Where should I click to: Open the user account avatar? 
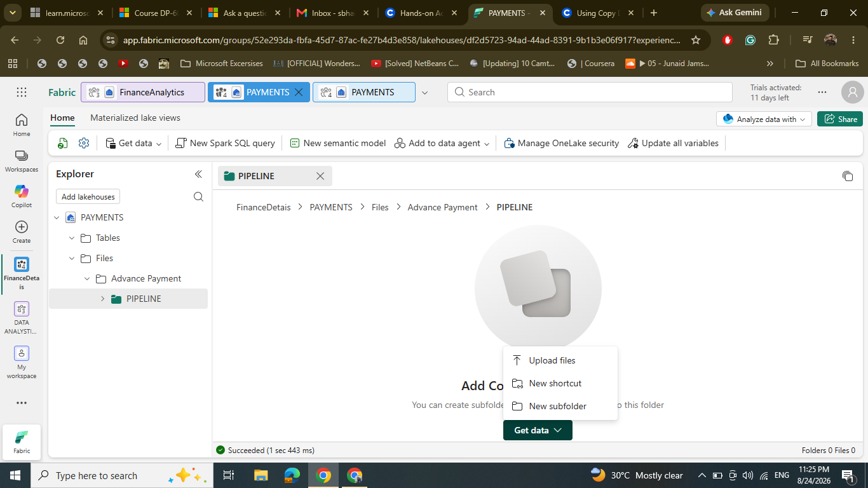852,92
